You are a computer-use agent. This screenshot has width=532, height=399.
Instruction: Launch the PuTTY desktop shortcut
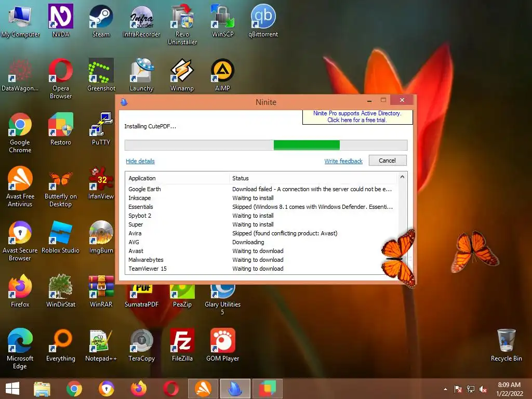(101, 129)
